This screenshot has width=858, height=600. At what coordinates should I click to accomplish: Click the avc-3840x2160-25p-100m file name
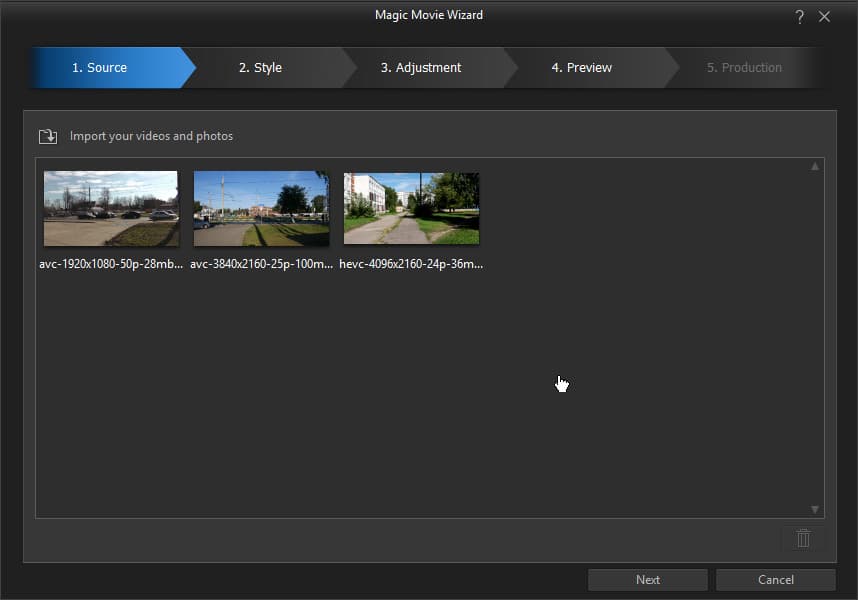click(x=262, y=264)
